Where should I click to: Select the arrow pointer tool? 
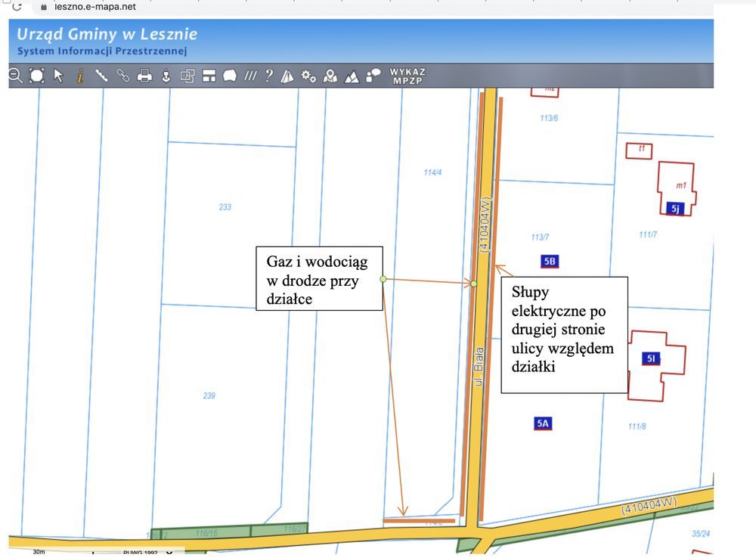pyautogui.click(x=58, y=76)
